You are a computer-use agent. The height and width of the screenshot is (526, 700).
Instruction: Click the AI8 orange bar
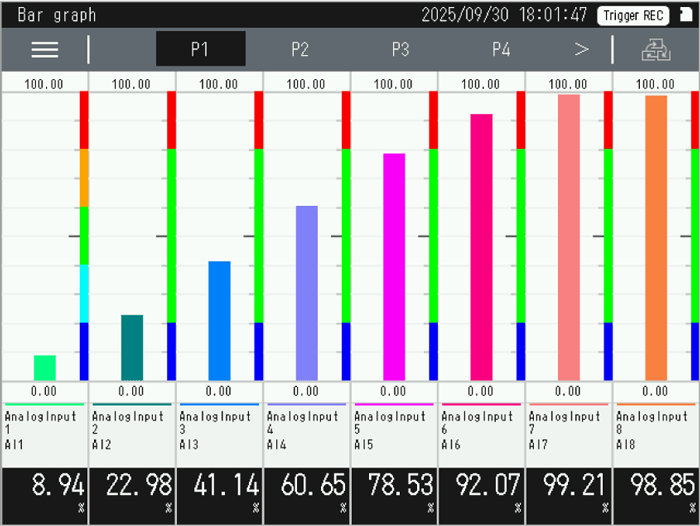(656, 237)
